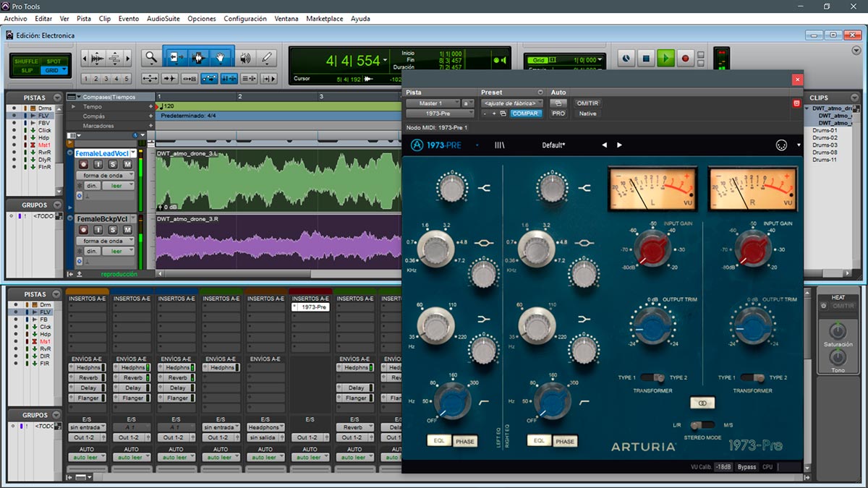Screen dimensions: 868x488
Task: Select the Scrubber speaker tool
Action: (245, 58)
